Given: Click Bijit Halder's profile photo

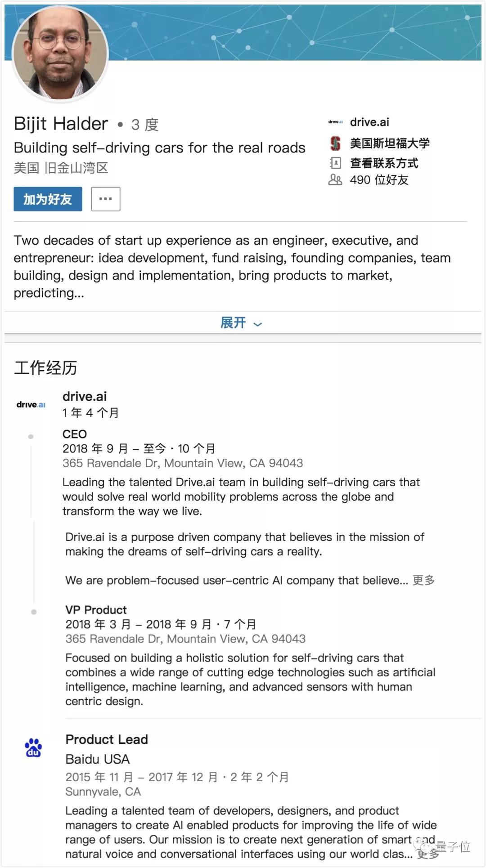Looking at the screenshot, I should (x=61, y=54).
